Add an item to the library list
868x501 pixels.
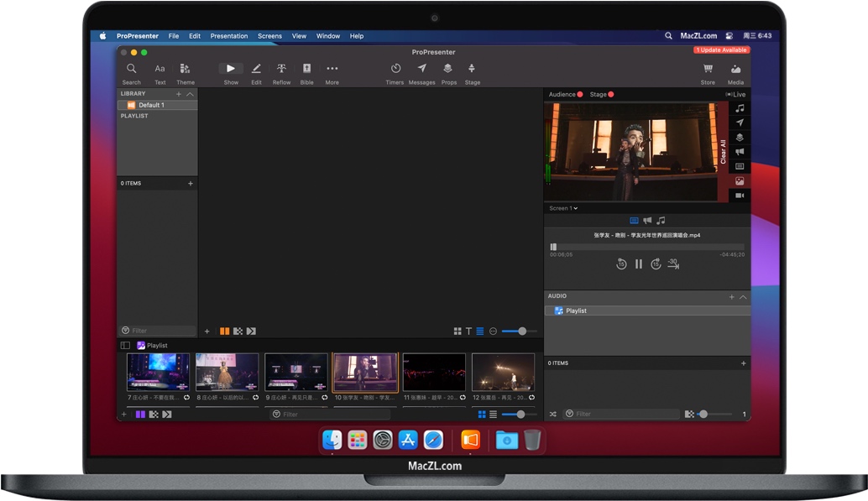pyautogui.click(x=191, y=183)
